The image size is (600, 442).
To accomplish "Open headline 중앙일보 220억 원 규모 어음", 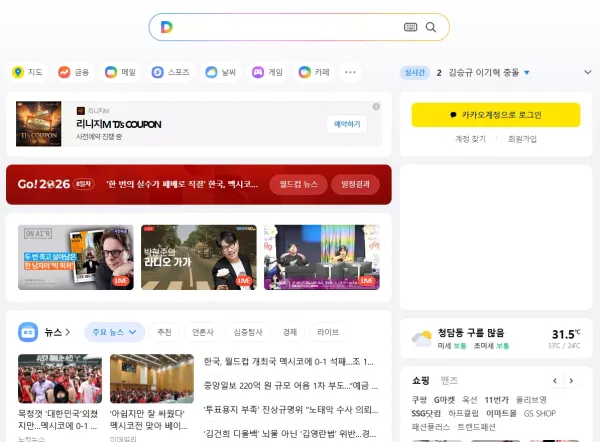I will (291, 385).
